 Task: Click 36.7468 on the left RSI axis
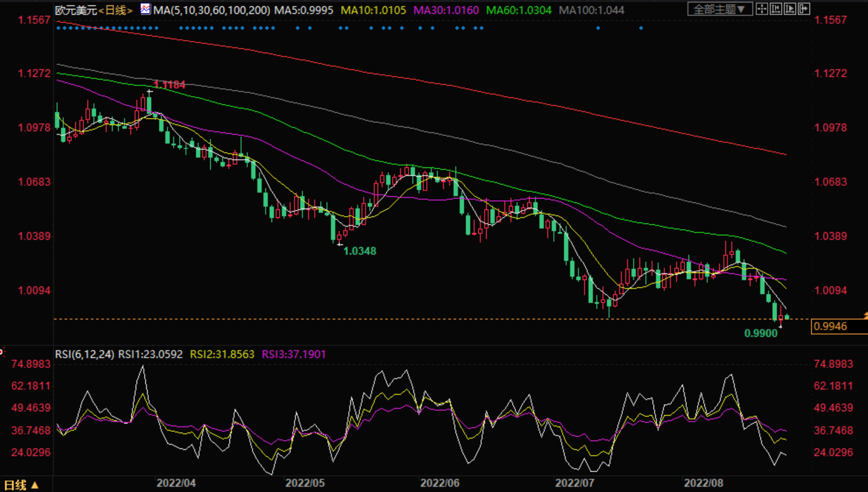point(32,431)
